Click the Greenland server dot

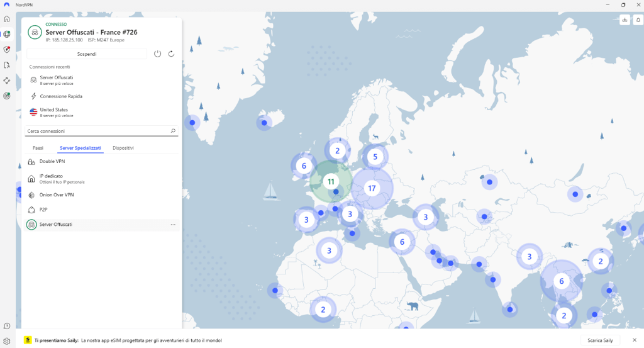(192, 123)
